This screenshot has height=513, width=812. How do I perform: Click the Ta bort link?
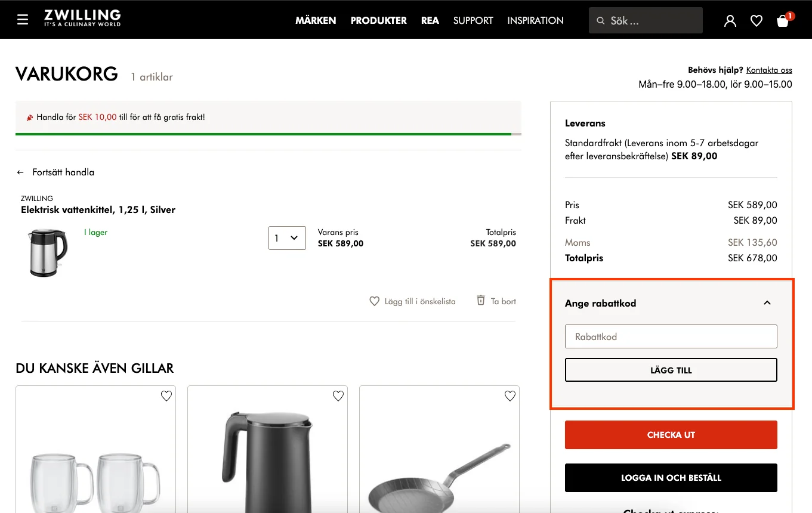503,301
